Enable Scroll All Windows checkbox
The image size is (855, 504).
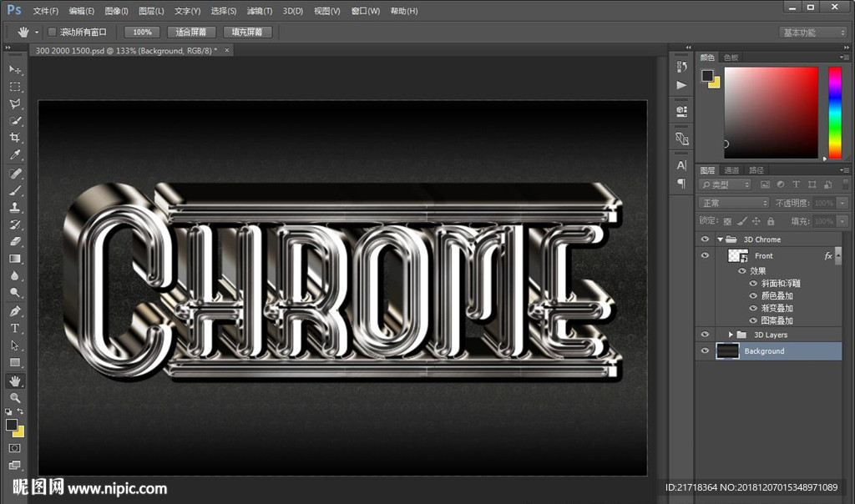[53, 33]
